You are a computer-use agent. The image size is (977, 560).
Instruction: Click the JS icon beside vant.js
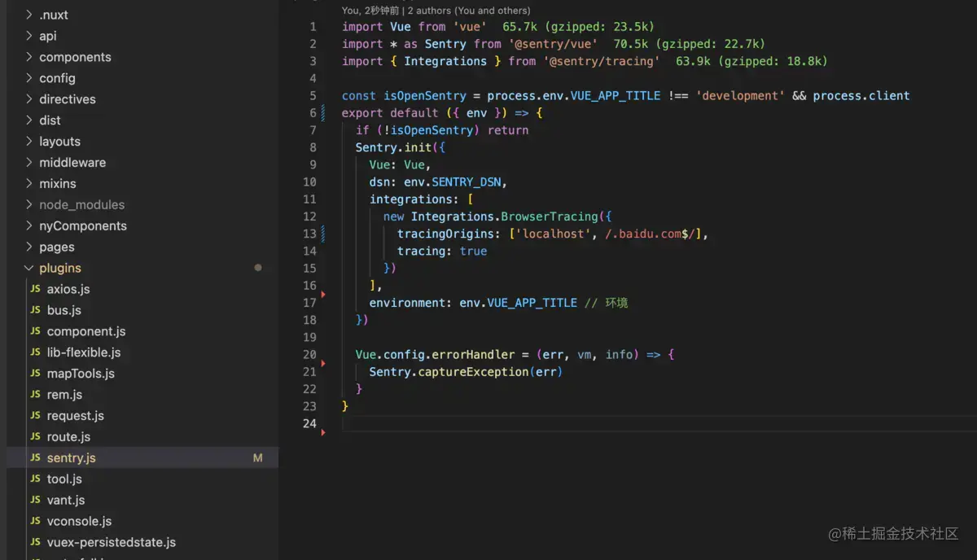click(35, 501)
